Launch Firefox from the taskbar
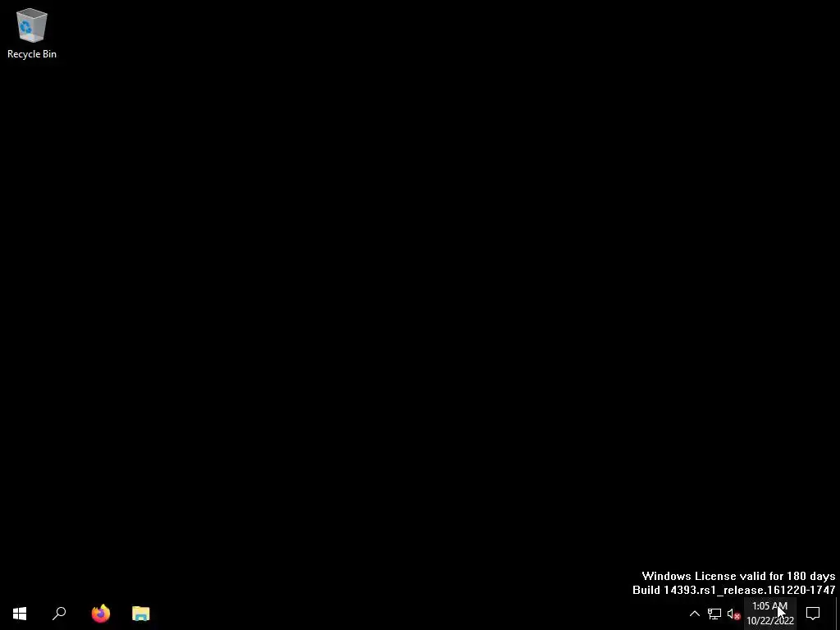The image size is (840, 630). pyautogui.click(x=101, y=614)
